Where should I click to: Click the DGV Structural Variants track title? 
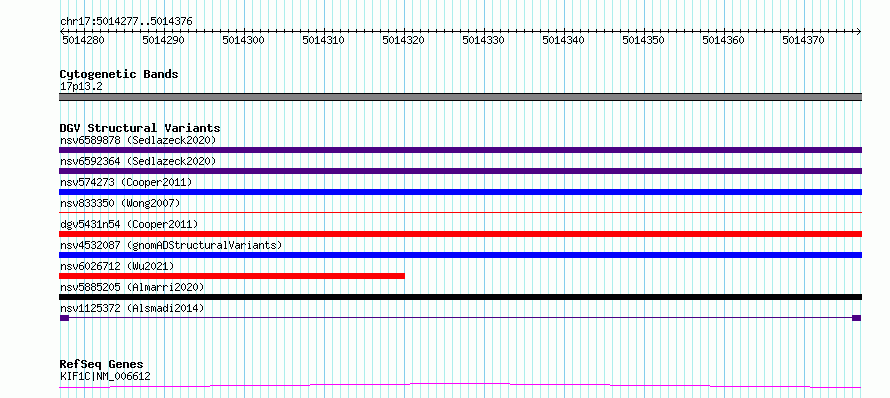point(140,128)
